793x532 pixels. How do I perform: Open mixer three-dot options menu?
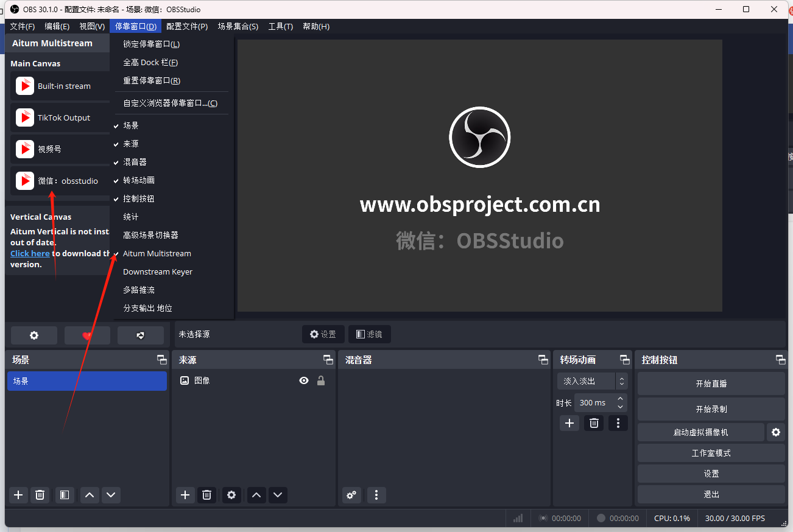(376, 495)
